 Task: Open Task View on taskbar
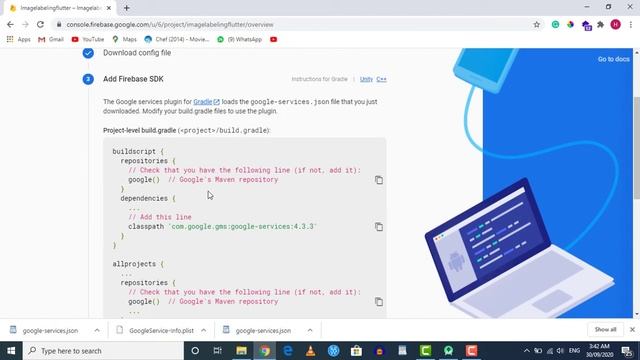(x=218, y=351)
